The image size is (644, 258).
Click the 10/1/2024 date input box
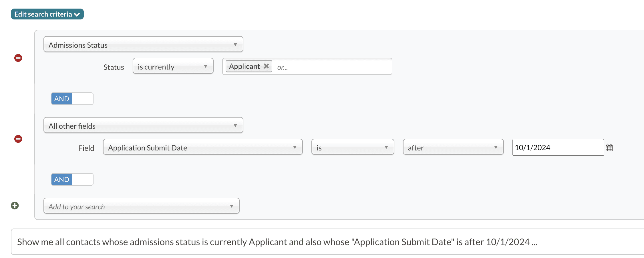click(x=558, y=148)
